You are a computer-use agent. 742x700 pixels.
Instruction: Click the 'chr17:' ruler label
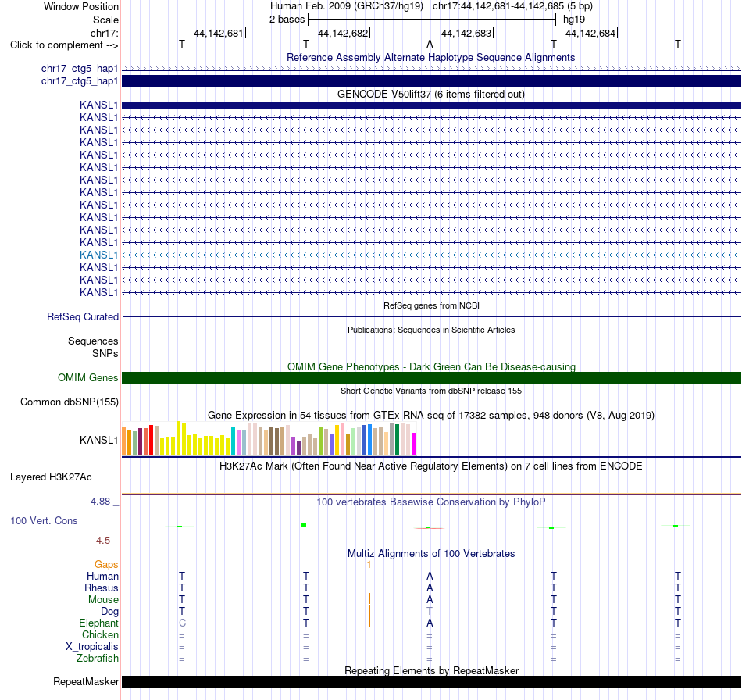click(x=104, y=33)
